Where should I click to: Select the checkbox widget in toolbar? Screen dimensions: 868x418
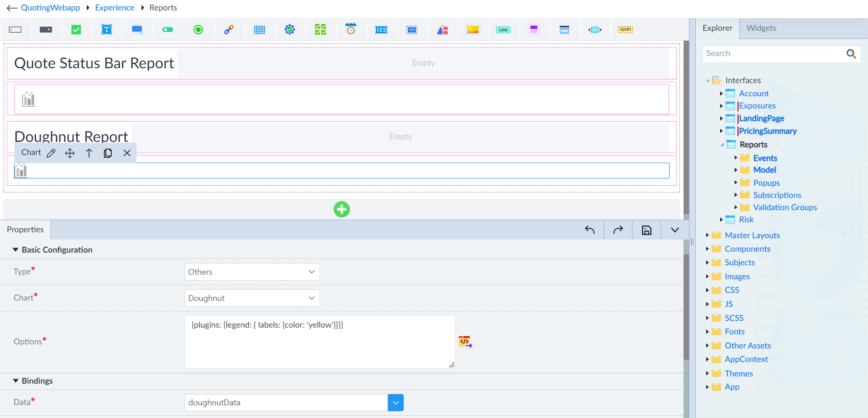coord(76,30)
